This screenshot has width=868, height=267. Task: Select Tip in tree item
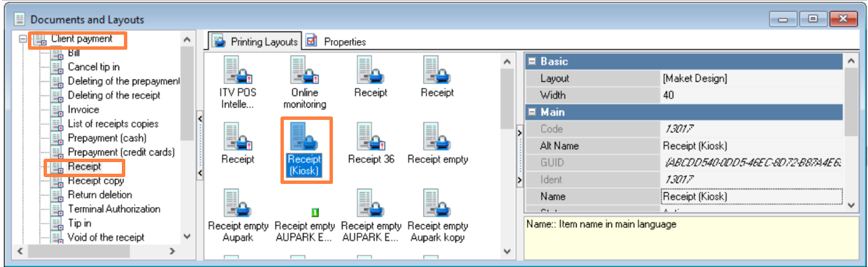click(80, 223)
